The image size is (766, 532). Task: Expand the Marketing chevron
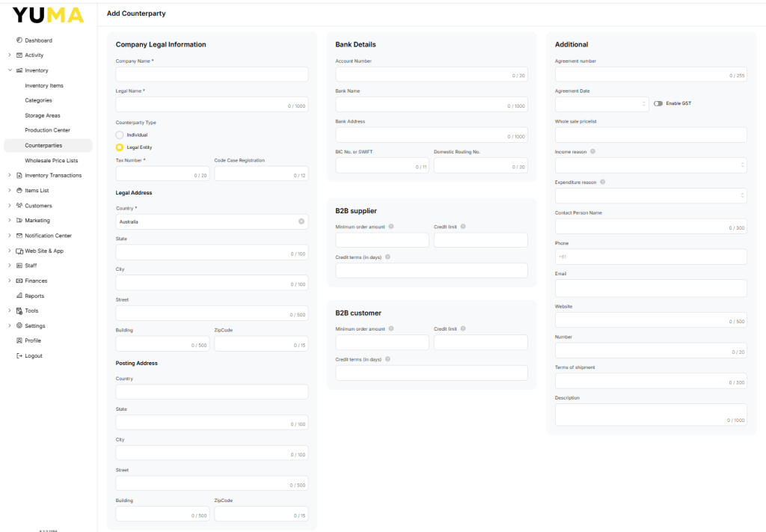point(9,220)
